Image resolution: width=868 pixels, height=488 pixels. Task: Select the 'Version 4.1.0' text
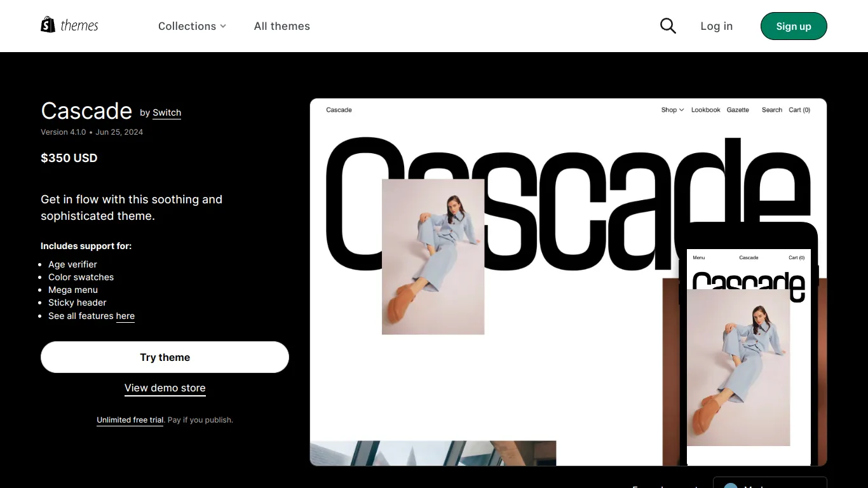coord(63,132)
